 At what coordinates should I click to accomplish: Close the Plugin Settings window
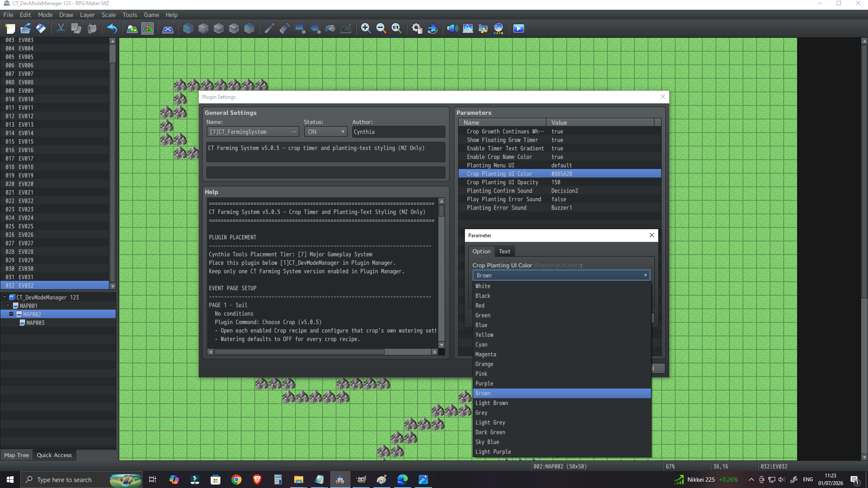click(x=662, y=97)
